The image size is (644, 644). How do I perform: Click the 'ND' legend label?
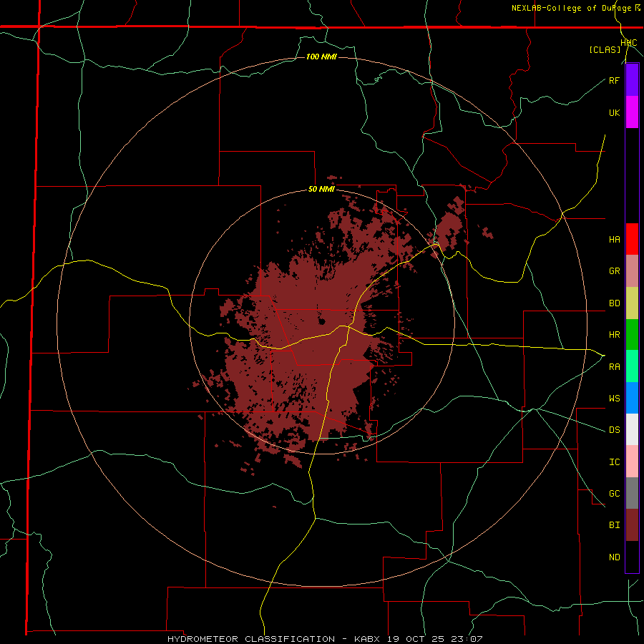614,557
